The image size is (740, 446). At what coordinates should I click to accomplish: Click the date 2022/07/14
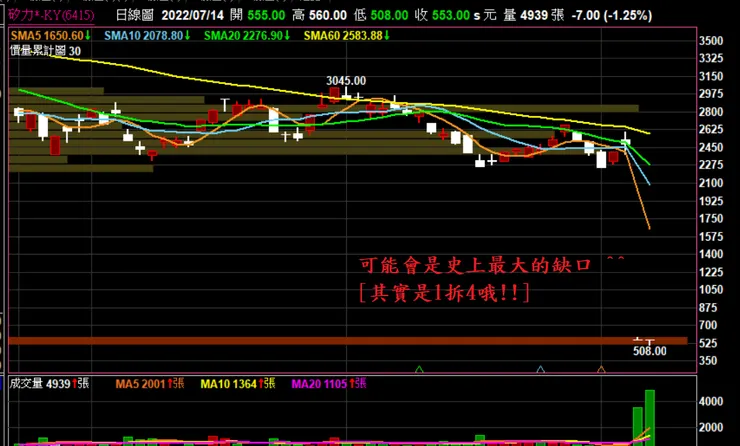coord(193,16)
